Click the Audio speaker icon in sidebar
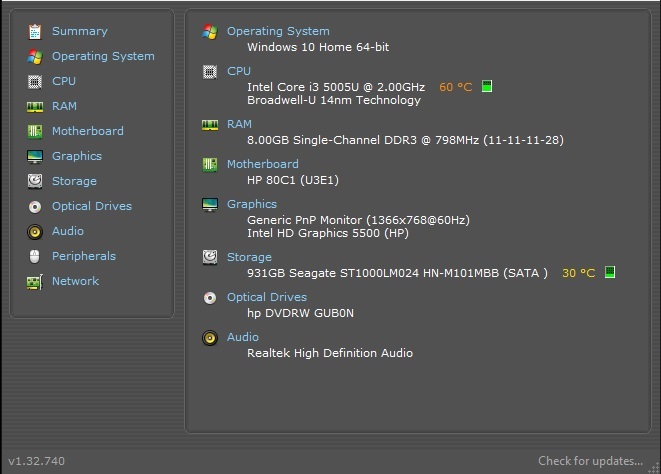661x474 pixels. (35, 232)
